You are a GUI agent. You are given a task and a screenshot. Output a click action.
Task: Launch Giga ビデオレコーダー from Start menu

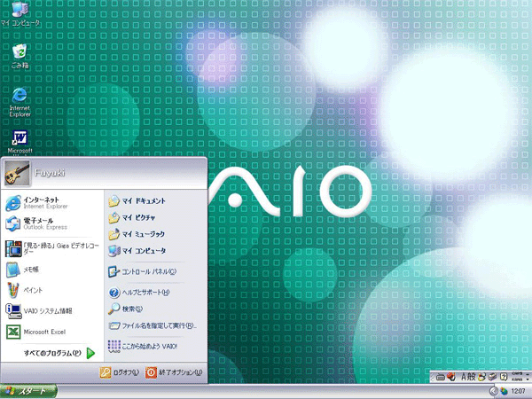point(52,248)
